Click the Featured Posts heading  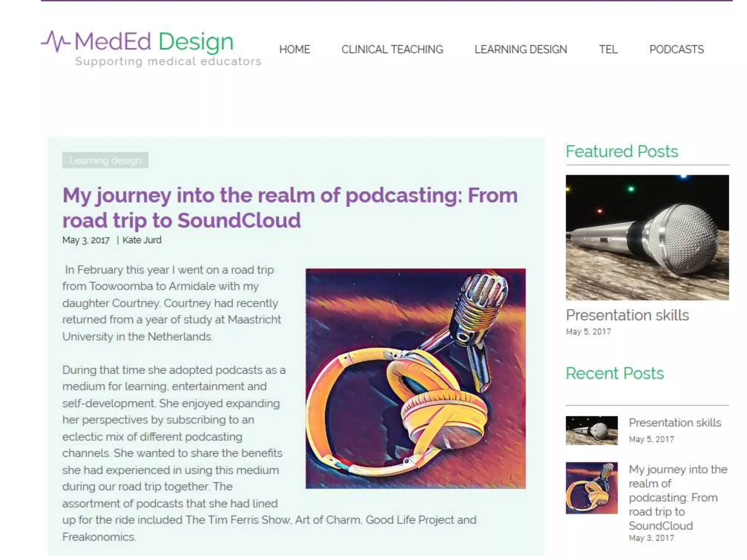click(622, 151)
